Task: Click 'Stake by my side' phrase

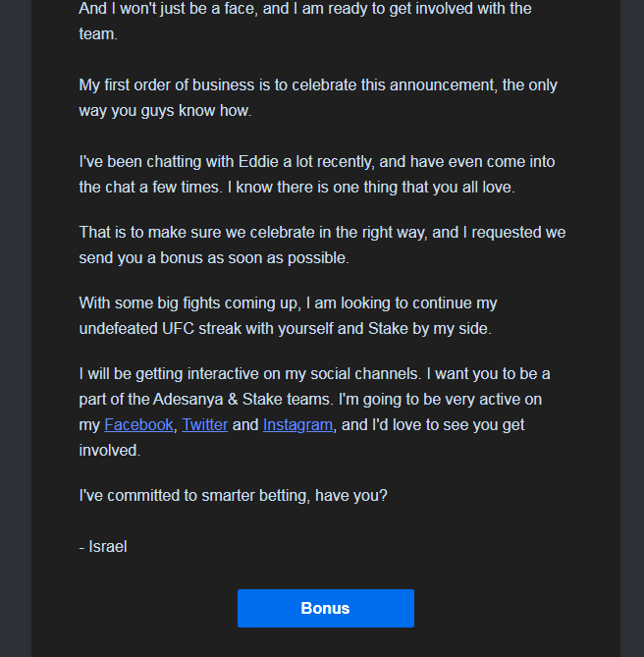Action: (x=430, y=329)
